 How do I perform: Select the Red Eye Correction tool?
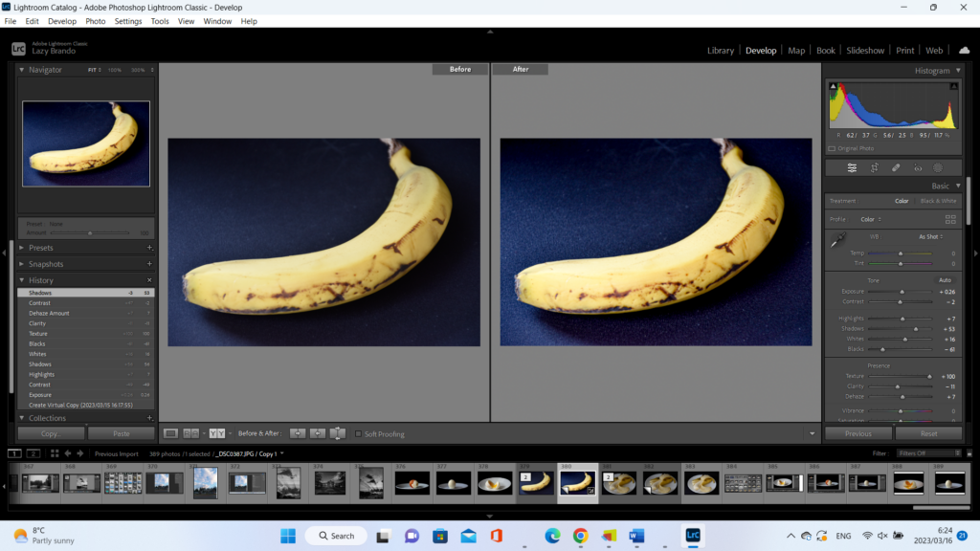(917, 167)
